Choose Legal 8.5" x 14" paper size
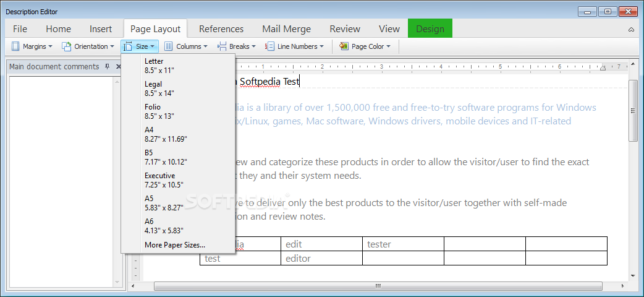Viewport: 644px width, 297px height. click(x=178, y=88)
